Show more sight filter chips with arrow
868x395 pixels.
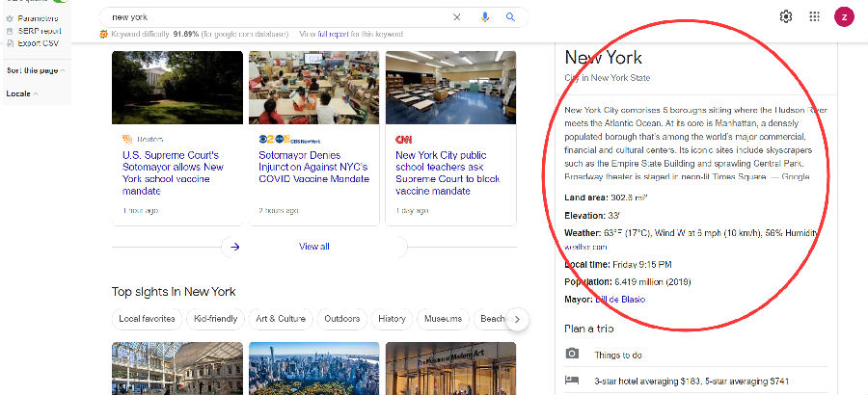pos(517,319)
